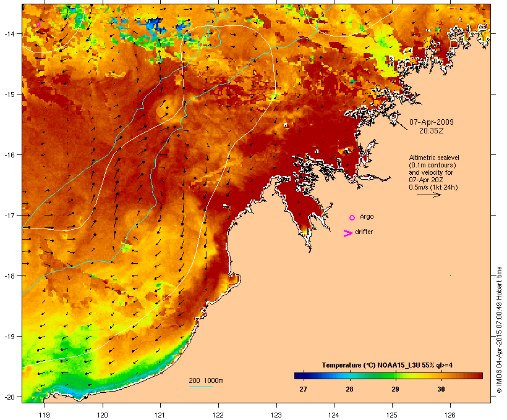Click the 124 longitude axis label
This screenshot has width=507, height=420.
[334, 415]
